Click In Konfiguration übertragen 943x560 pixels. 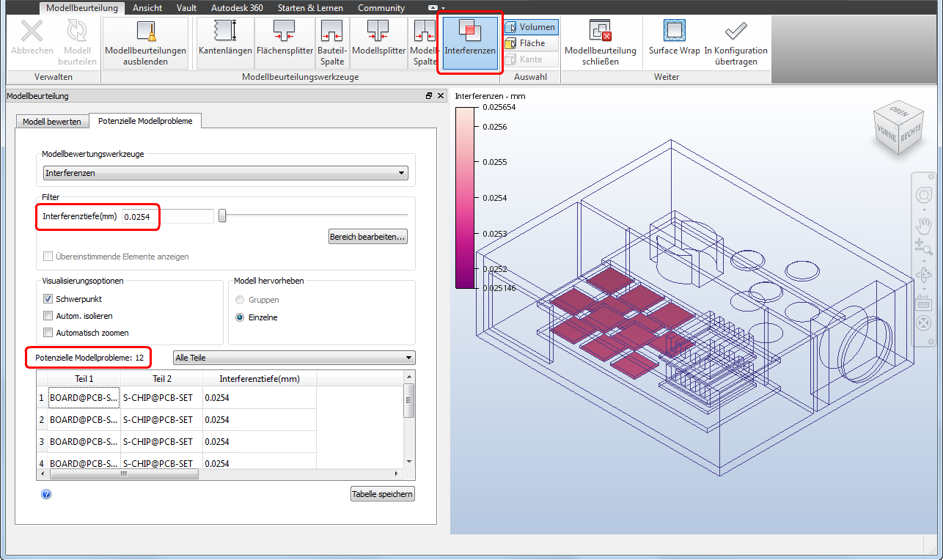pyautogui.click(x=735, y=42)
